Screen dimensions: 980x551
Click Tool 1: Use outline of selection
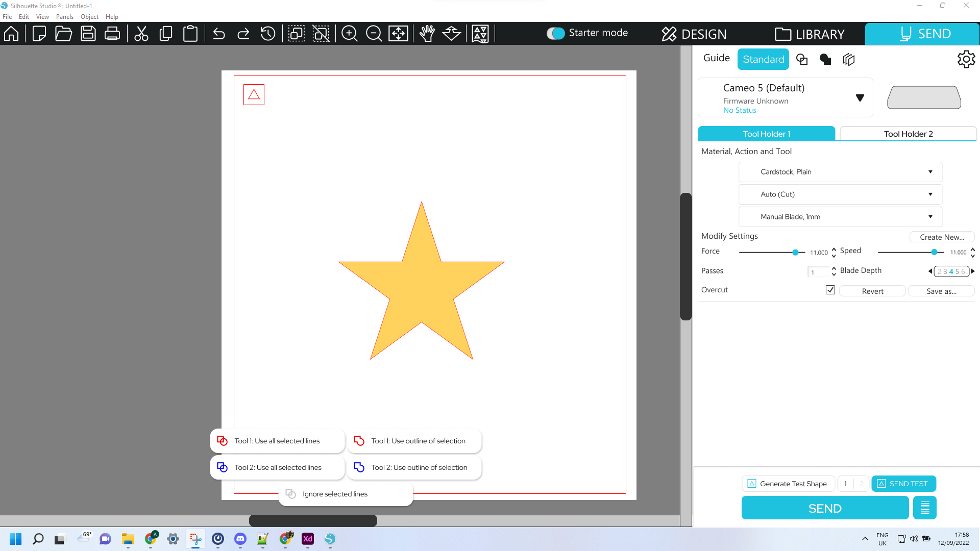tap(414, 441)
